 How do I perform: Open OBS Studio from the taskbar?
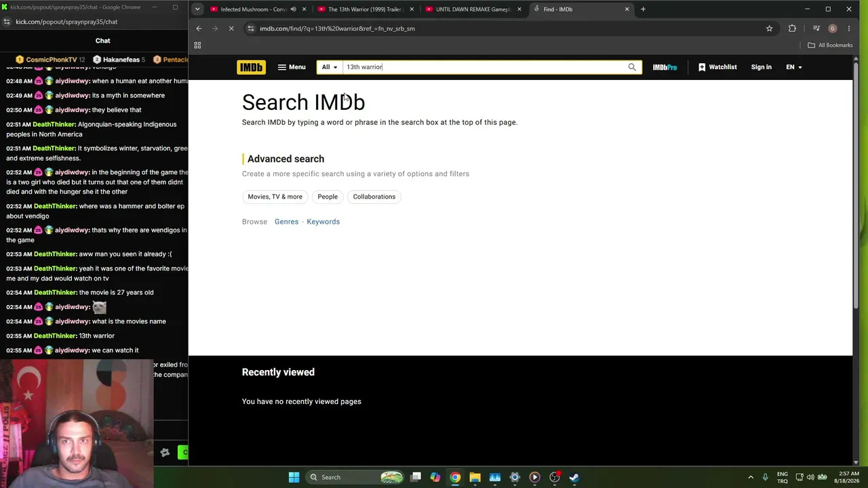[x=554, y=477]
